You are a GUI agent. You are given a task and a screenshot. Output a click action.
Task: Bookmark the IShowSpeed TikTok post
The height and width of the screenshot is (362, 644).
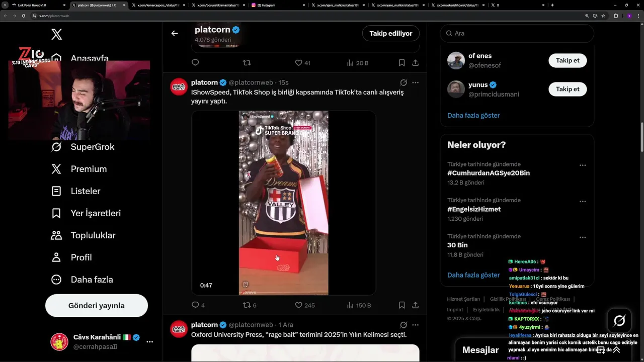click(401, 305)
